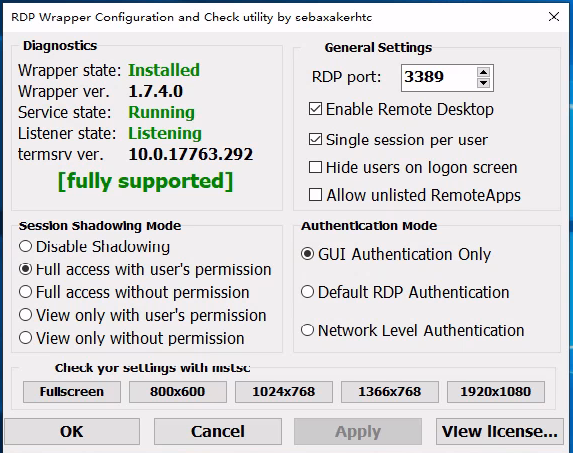The width and height of the screenshot is (573, 453).
Task: Check Allow unlisted RemoteApps
Action: pos(315,195)
